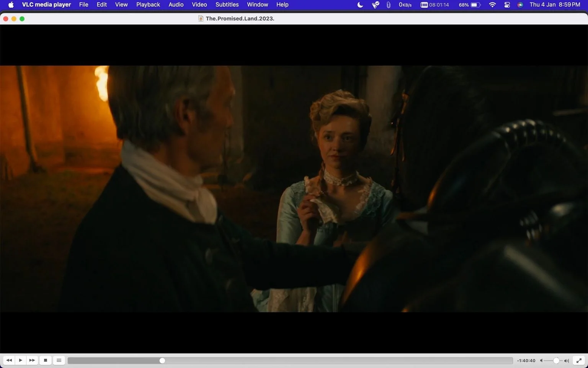Open the View menu

coord(121,5)
